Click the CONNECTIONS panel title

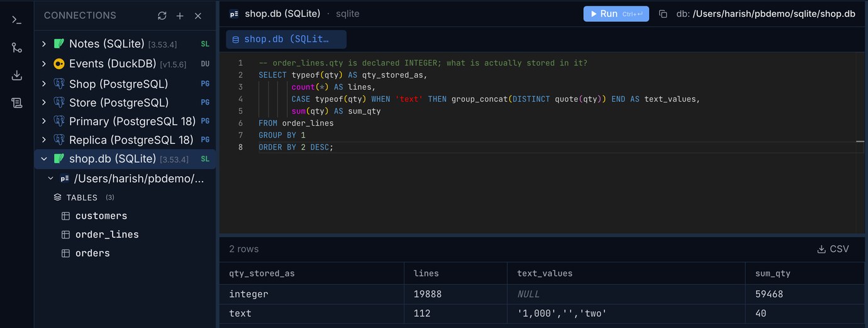tap(80, 16)
